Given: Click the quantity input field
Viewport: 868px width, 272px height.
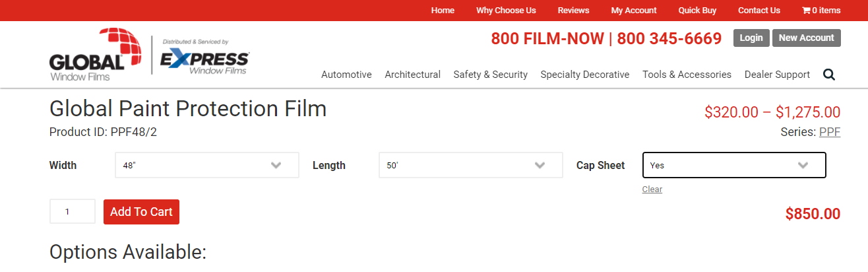Looking at the screenshot, I should tap(72, 212).
